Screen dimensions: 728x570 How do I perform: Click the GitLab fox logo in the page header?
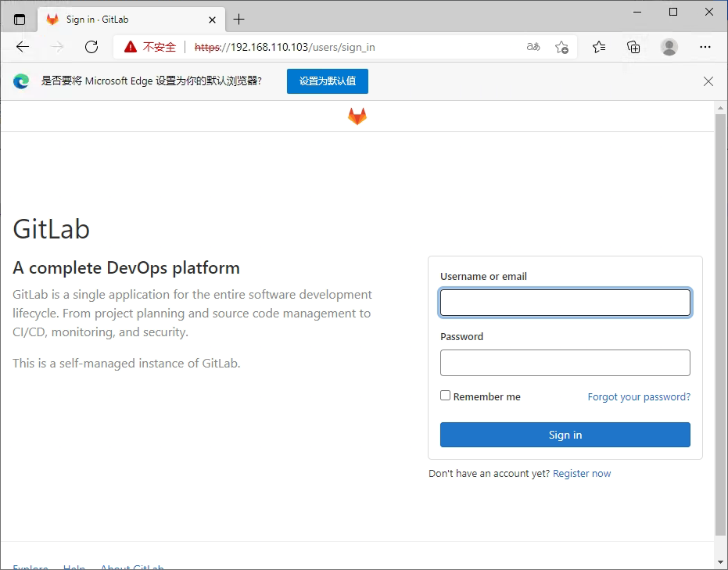tap(357, 116)
